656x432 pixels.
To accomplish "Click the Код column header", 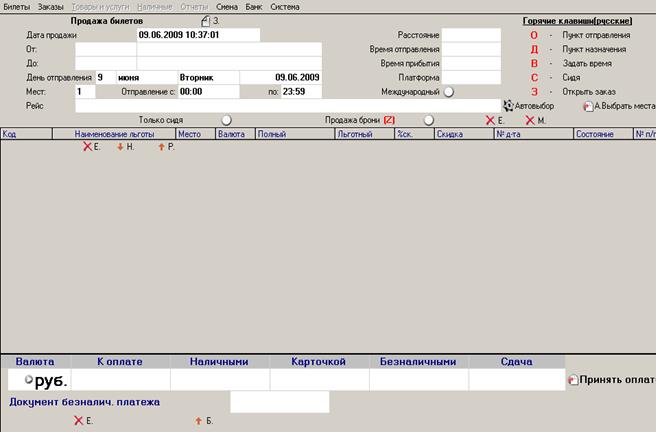I will point(26,134).
